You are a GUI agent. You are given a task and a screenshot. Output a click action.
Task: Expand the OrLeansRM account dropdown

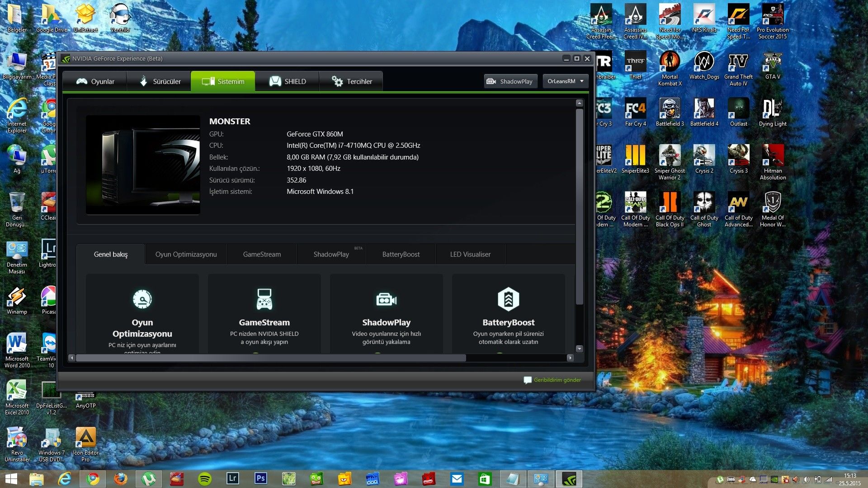pos(566,81)
